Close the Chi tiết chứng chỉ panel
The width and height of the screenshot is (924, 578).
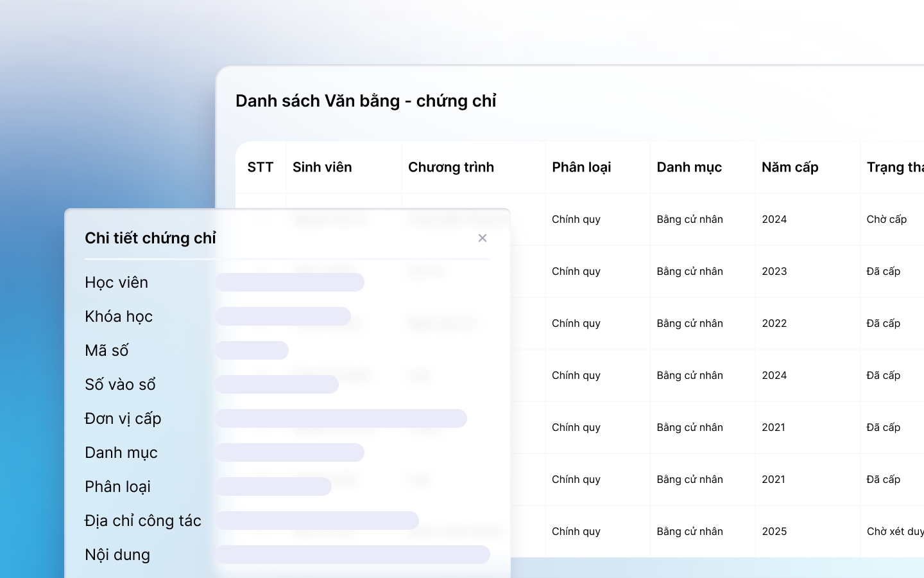(x=483, y=238)
